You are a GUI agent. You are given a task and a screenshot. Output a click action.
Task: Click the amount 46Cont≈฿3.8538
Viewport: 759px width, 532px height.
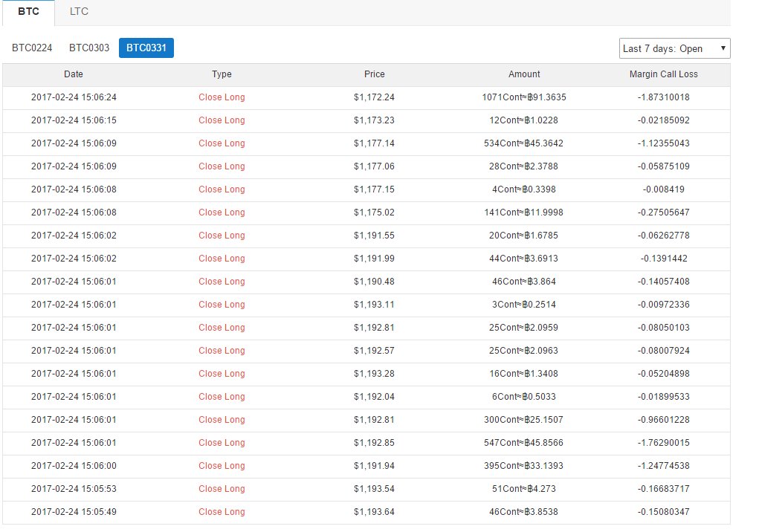pyautogui.click(x=524, y=512)
